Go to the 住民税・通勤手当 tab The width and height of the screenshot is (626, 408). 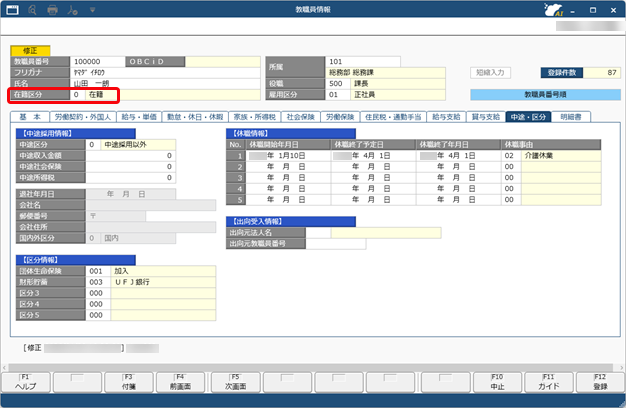(393, 117)
